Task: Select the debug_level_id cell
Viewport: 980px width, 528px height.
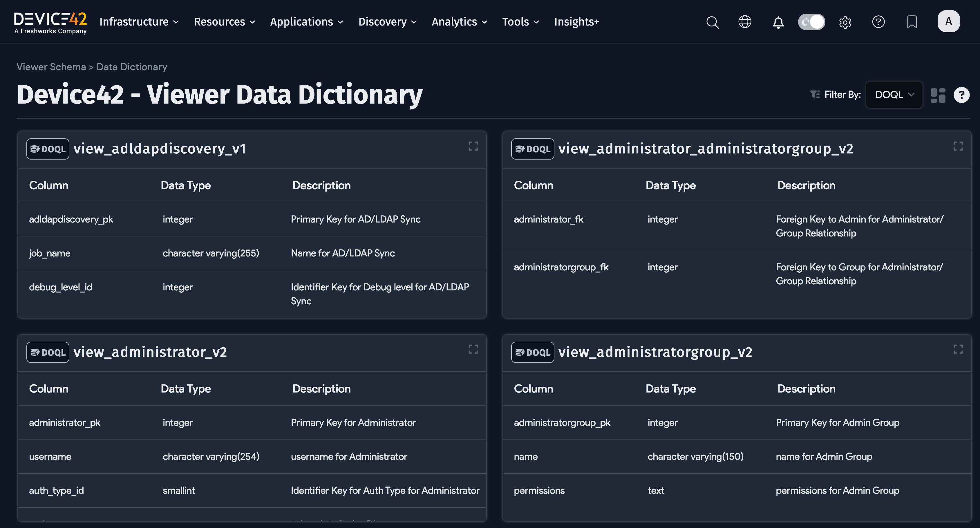Action: (x=61, y=287)
